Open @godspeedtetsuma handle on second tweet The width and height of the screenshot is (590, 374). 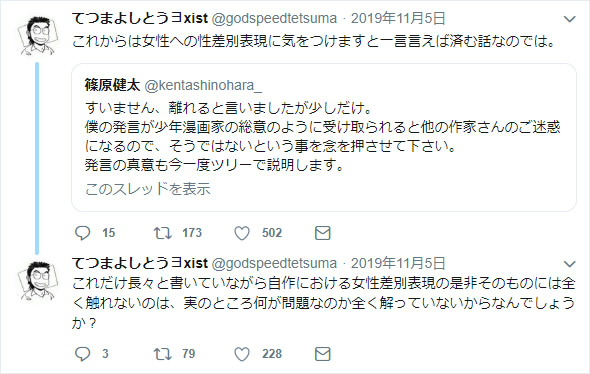(274, 263)
